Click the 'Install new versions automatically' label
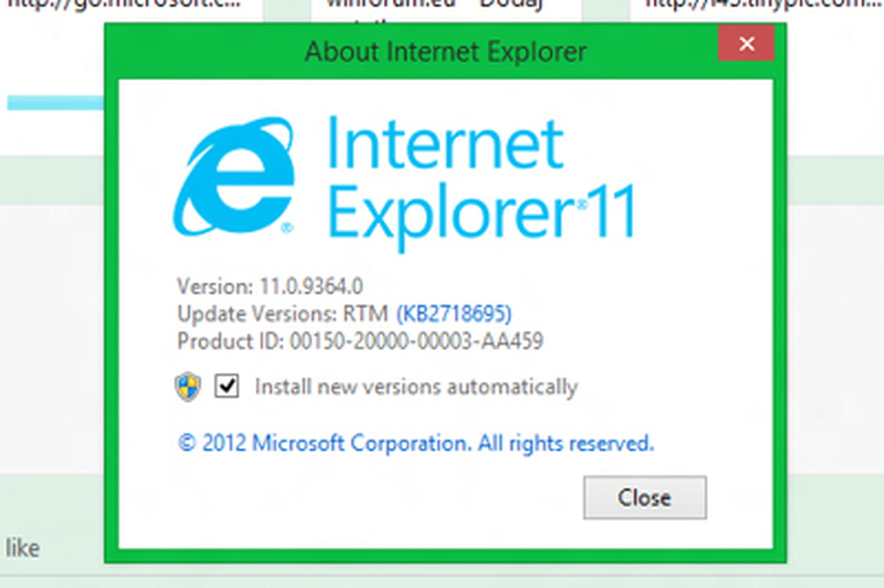The height and width of the screenshot is (588, 884). tap(416, 387)
